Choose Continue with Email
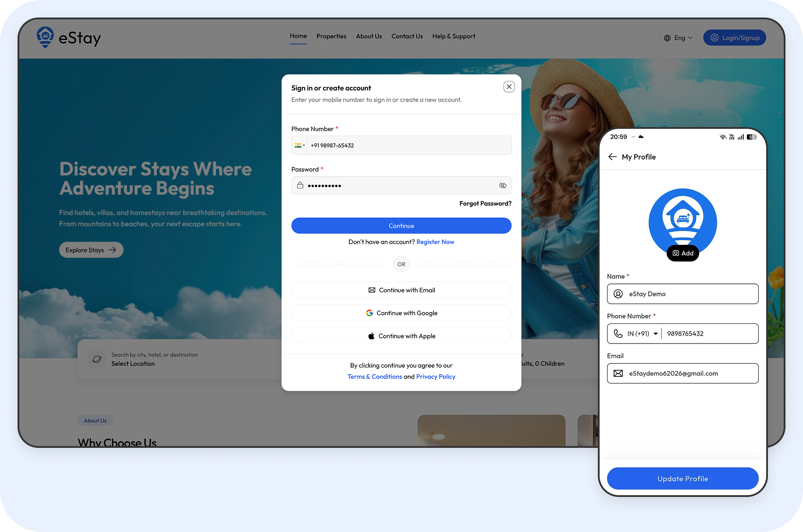 pos(401,290)
